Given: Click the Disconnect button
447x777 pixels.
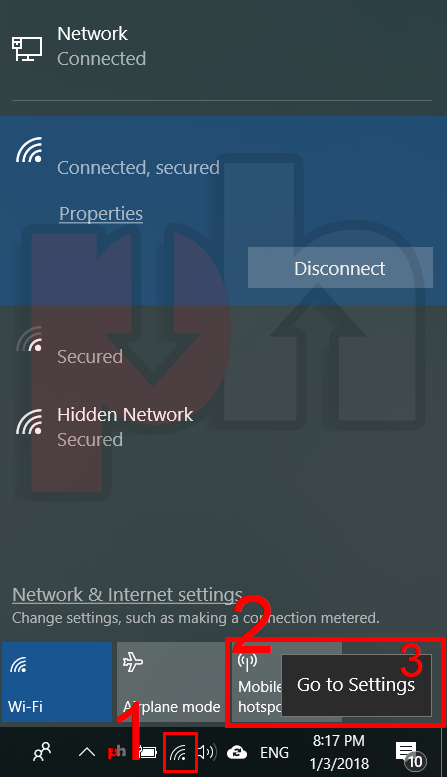Looking at the screenshot, I should [340, 268].
